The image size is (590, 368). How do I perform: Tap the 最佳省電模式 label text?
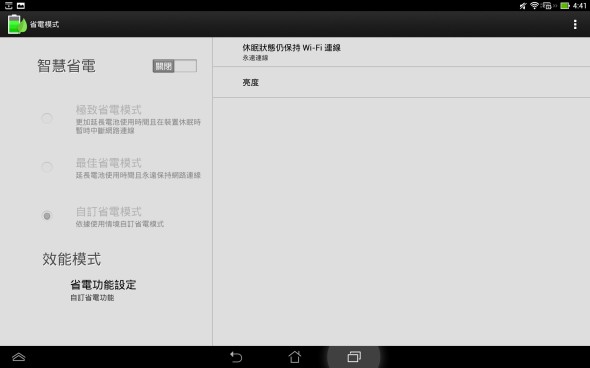tap(108, 163)
